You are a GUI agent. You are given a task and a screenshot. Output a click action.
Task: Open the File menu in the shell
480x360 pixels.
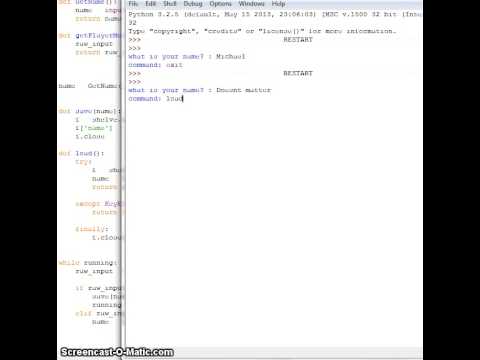point(133,4)
